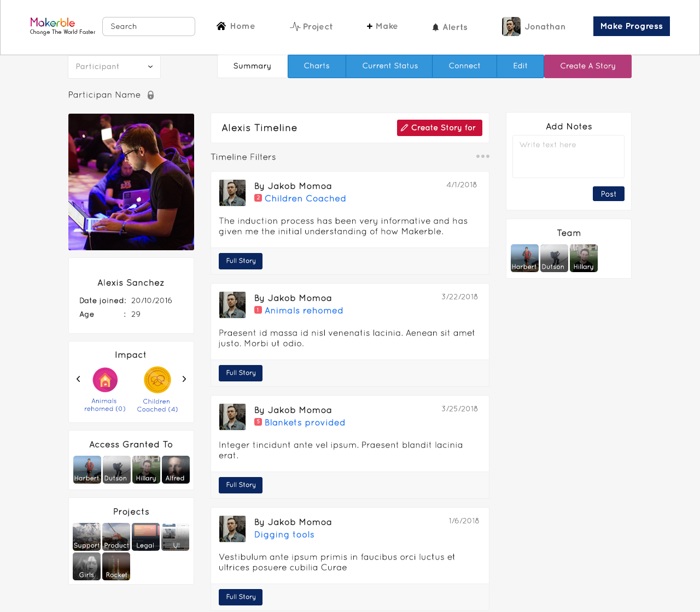Click the Home house icon
The image size is (700, 612).
click(221, 26)
